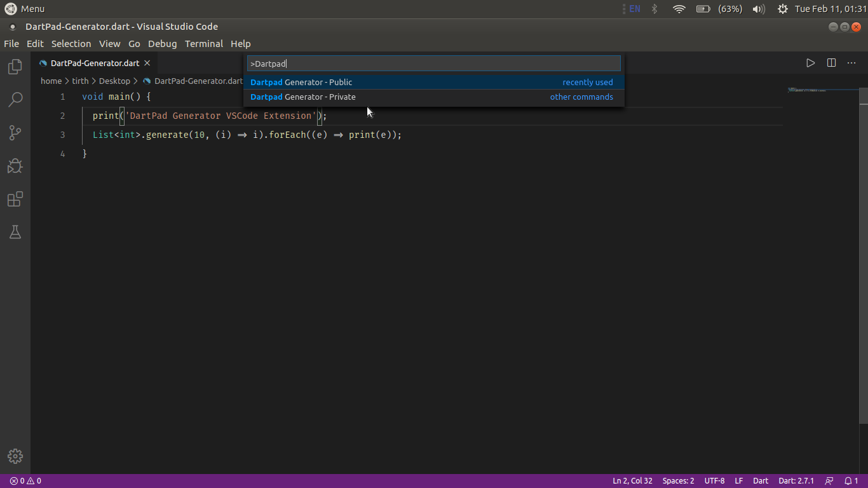Select Dartpad Generator - Private command
868x488 pixels.
pyautogui.click(x=434, y=97)
